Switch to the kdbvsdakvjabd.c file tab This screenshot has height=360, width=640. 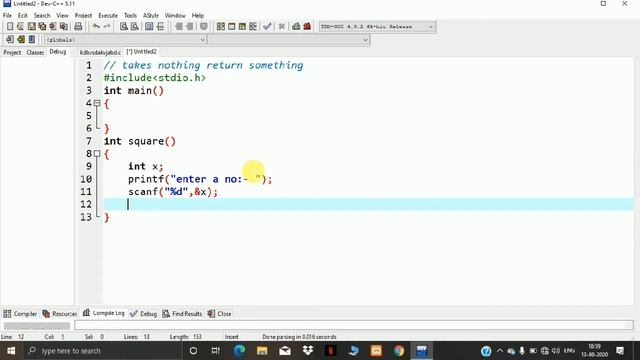100,52
